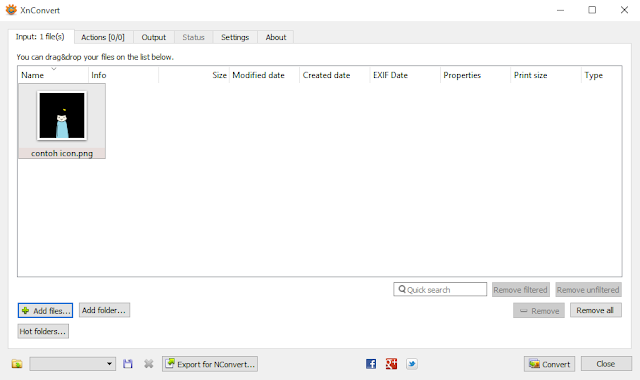Sort by Type column header
This screenshot has height=380, width=640.
coord(601,75)
